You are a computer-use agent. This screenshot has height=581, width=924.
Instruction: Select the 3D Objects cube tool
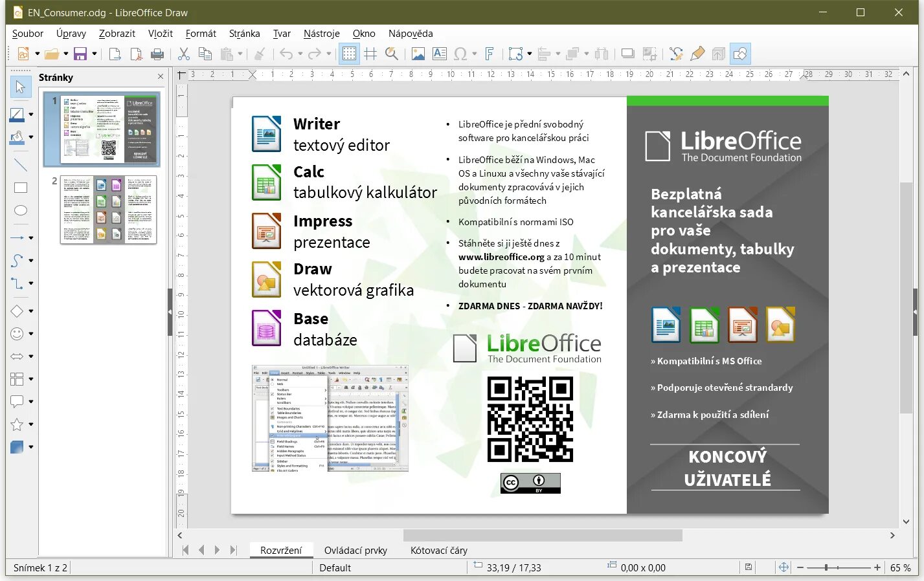point(17,447)
